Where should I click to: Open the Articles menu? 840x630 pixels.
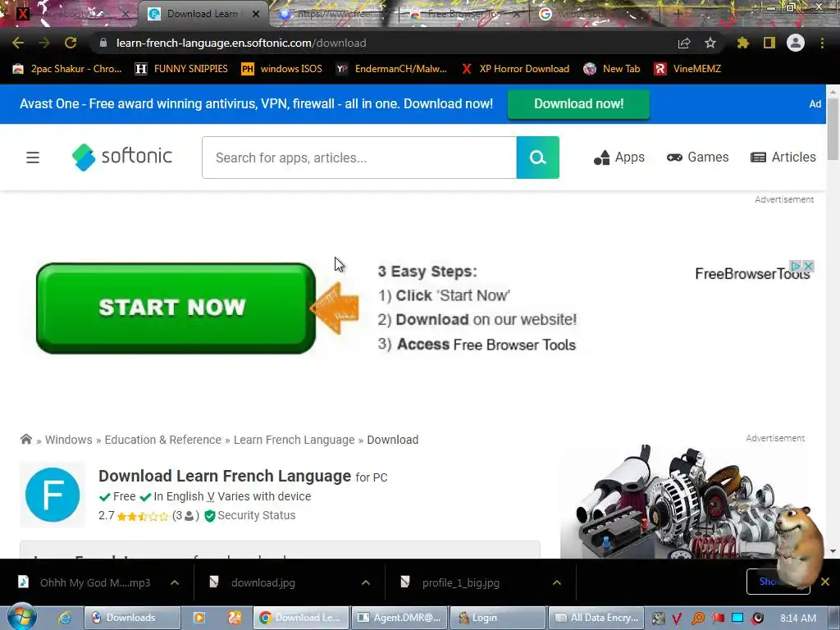tap(783, 157)
